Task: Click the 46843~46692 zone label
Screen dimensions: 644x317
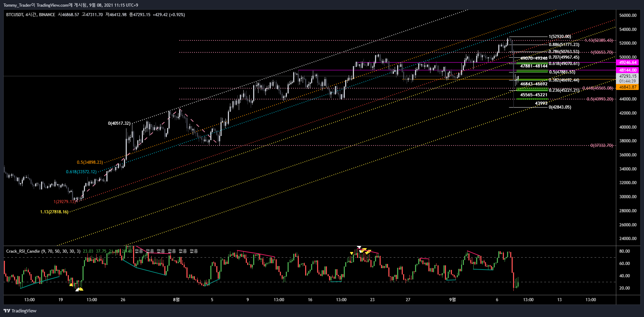Action: (534, 84)
